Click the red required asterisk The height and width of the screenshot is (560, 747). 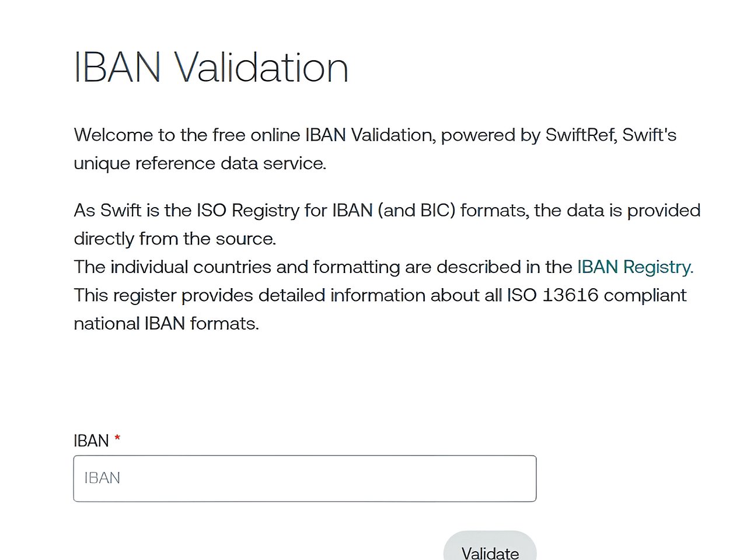pyautogui.click(x=117, y=438)
